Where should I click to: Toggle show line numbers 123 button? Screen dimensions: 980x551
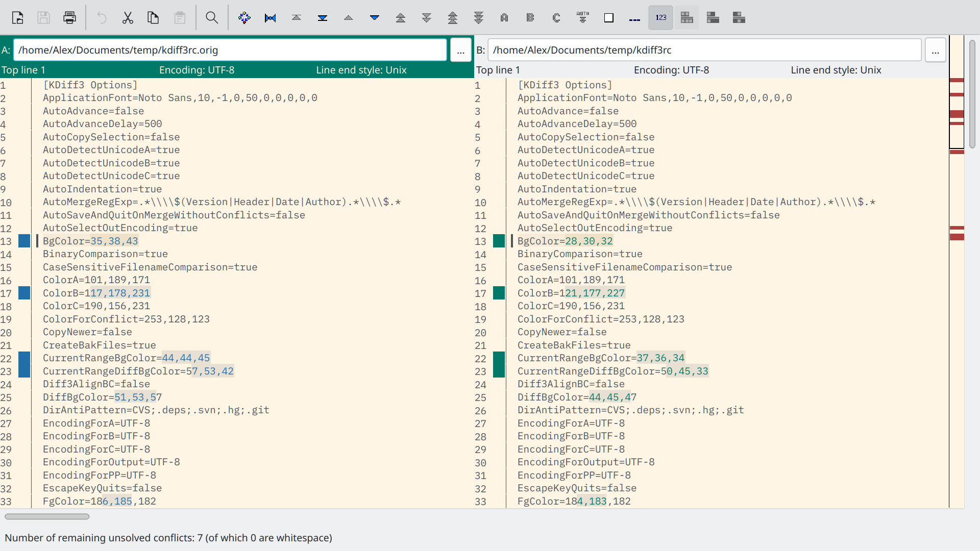[x=660, y=18]
